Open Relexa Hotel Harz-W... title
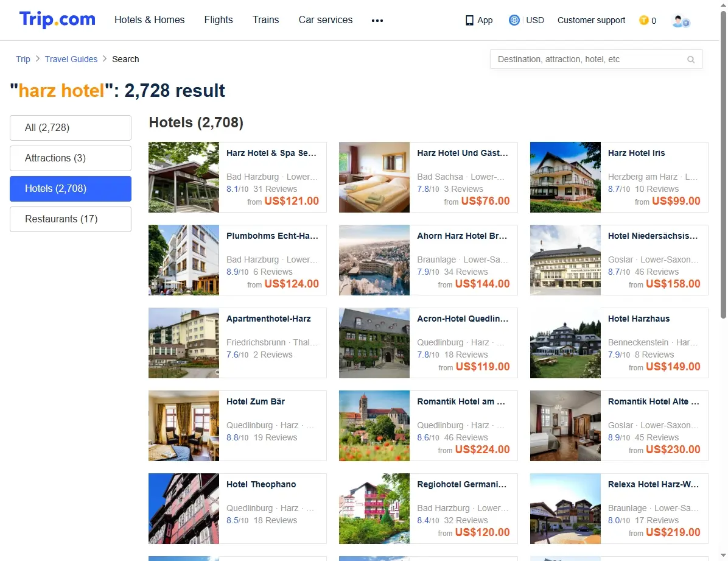The height and width of the screenshot is (561, 728). [x=653, y=484]
